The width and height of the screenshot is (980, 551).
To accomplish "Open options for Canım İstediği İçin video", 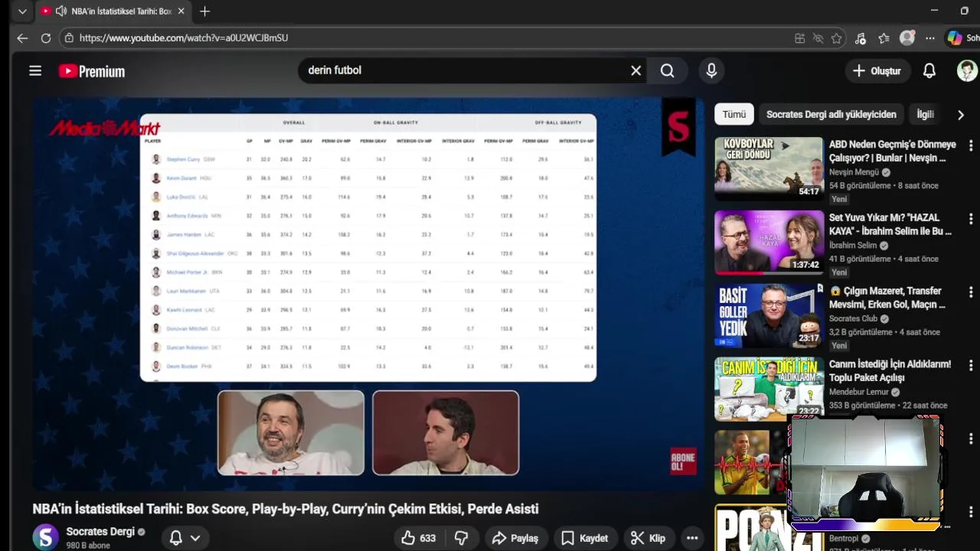I will pos(971,366).
